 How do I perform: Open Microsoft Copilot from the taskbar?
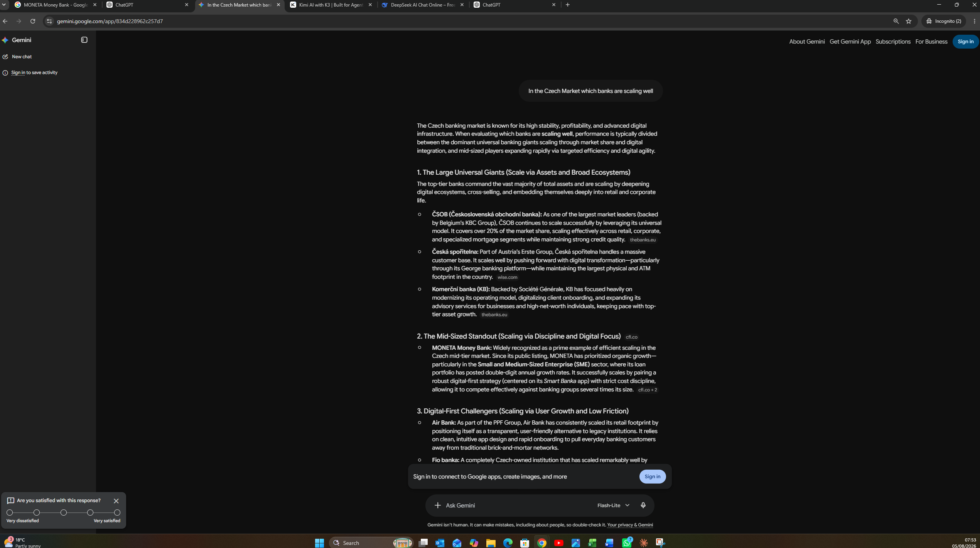(x=474, y=543)
